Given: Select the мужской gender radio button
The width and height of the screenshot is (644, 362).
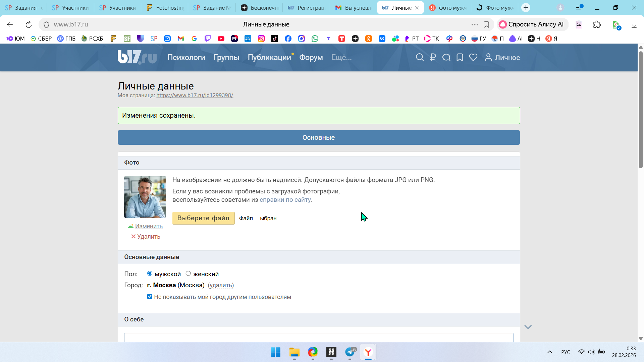Looking at the screenshot, I should (x=150, y=274).
